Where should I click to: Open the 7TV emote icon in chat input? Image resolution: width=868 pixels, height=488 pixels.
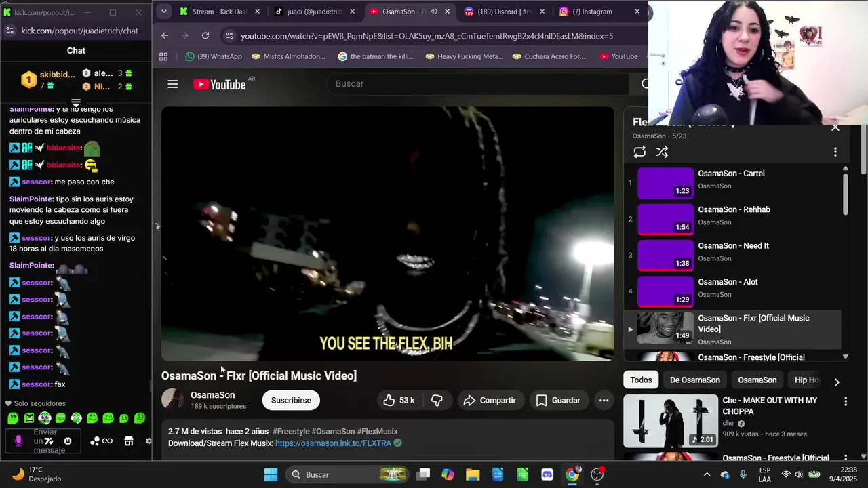coord(49,441)
